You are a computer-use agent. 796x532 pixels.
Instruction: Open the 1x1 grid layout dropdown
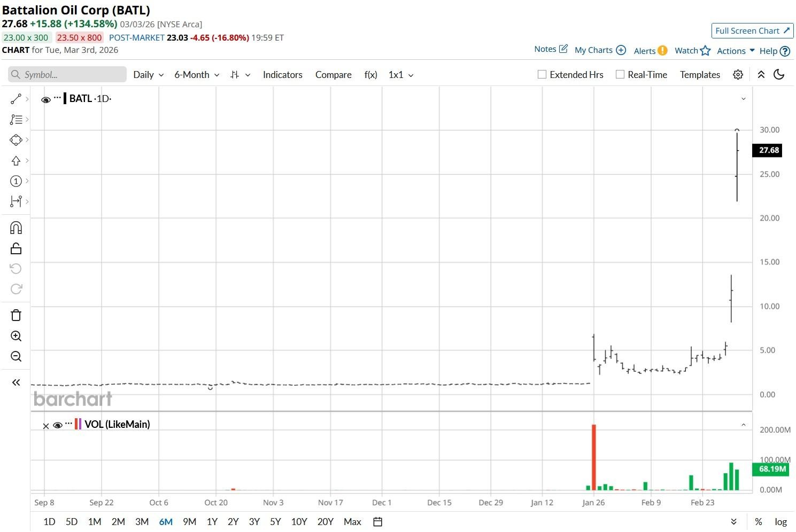(x=401, y=75)
